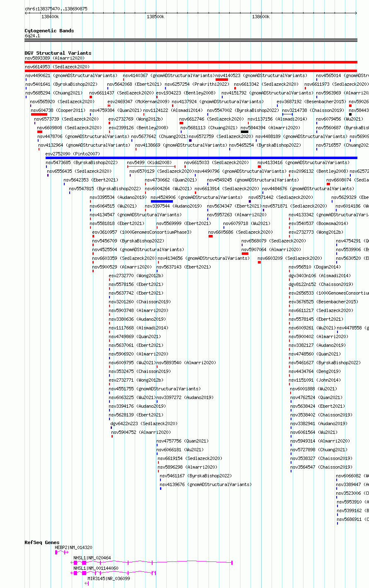Open the nsv5642068 (Ebert2021) variant label
The width and height of the screenshot is (369, 588).
(135, 84)
